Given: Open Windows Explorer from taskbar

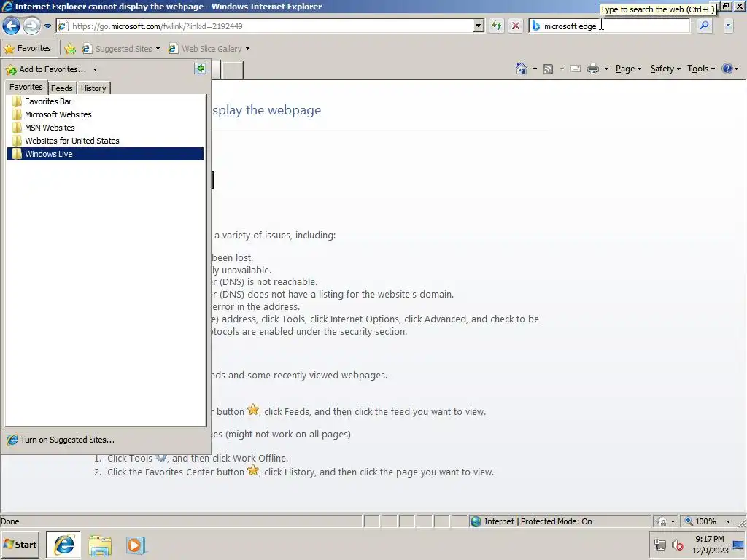Looking at the screenshot, I should [99, 545].
